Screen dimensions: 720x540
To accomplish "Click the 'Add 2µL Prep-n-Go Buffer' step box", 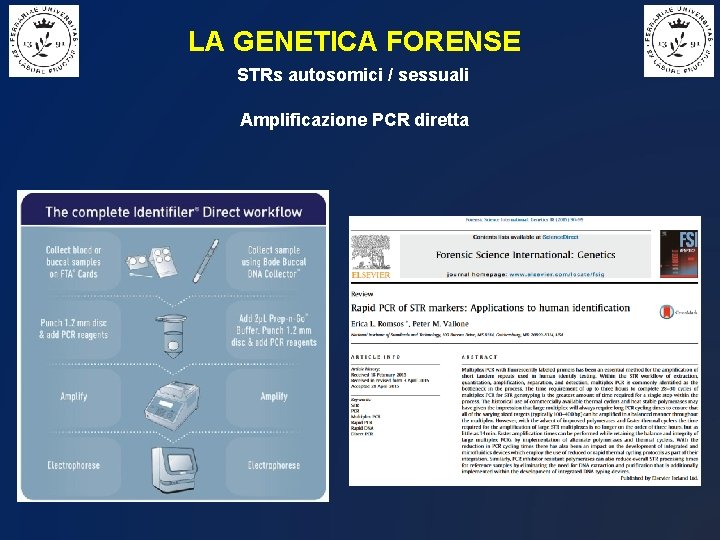I will click(x=274, y=330).
